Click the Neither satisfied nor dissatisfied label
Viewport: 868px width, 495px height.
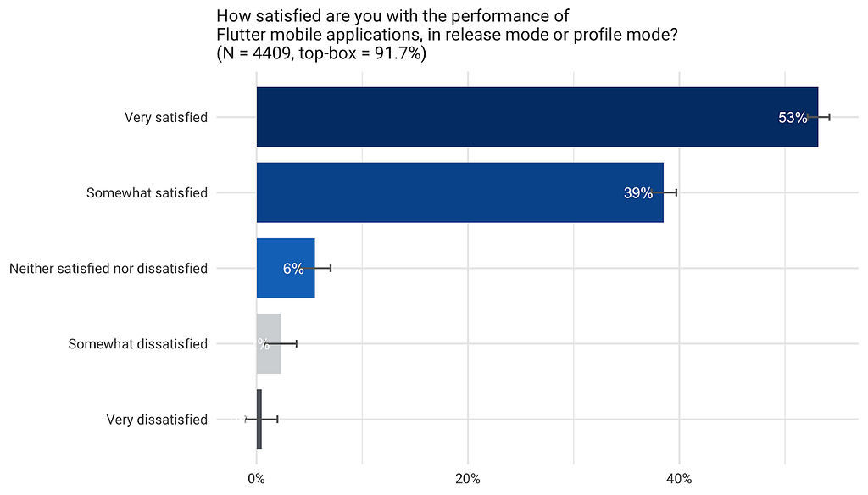(108, 269)
